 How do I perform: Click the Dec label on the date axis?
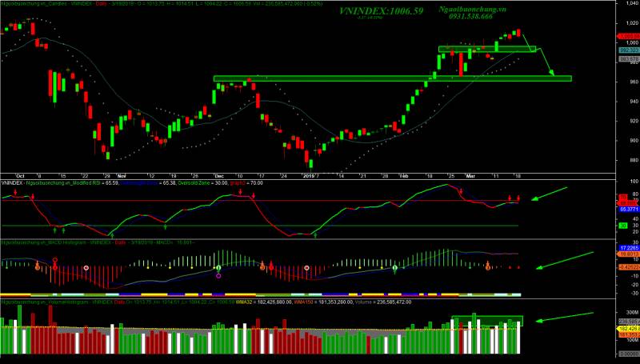point(219,174)
